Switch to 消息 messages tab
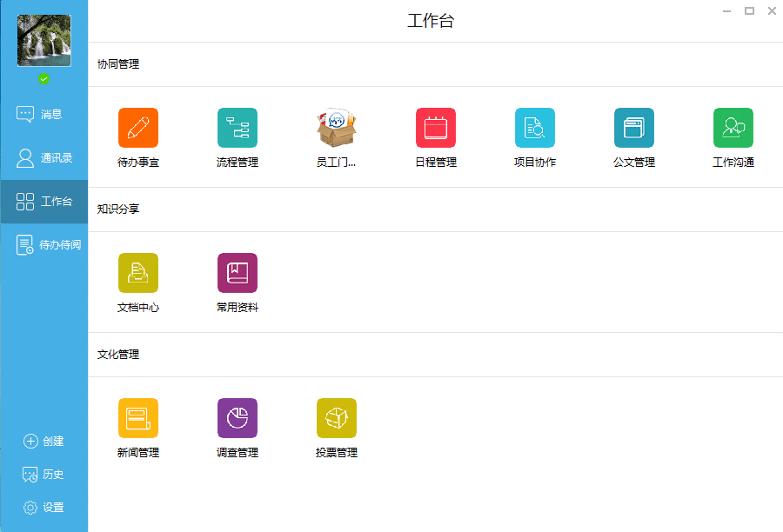Screen dimensions: 783x532 (43, 114)
